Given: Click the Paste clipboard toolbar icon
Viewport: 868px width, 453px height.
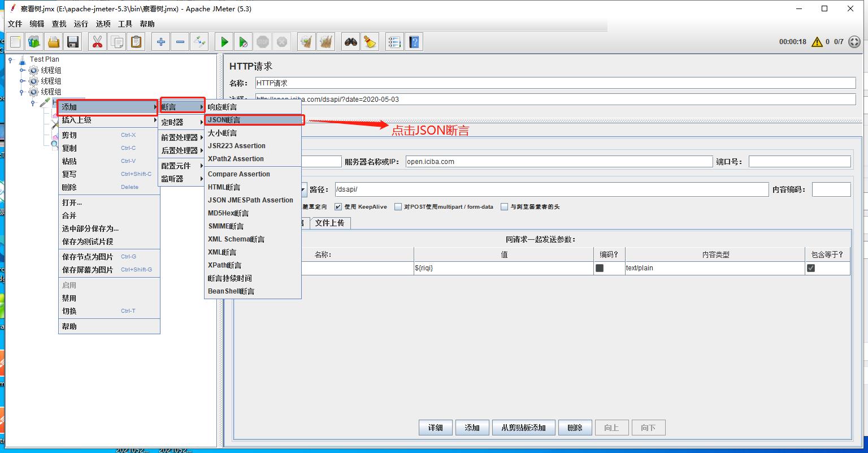Looking at the screenshot, I should pyautogui.click(x=136, y=42).
